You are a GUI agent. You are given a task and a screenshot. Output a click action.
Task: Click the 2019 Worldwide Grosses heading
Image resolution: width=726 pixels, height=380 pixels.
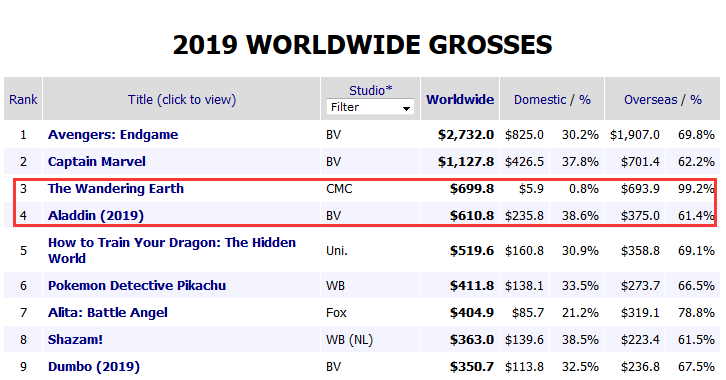point(363,45)
